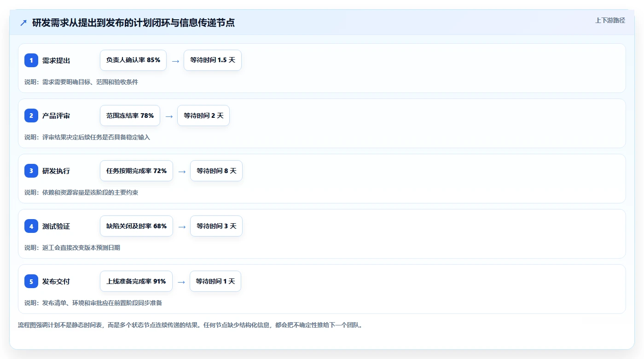
Task: Select the 测试验证 step title
Action: coord(56,226)
